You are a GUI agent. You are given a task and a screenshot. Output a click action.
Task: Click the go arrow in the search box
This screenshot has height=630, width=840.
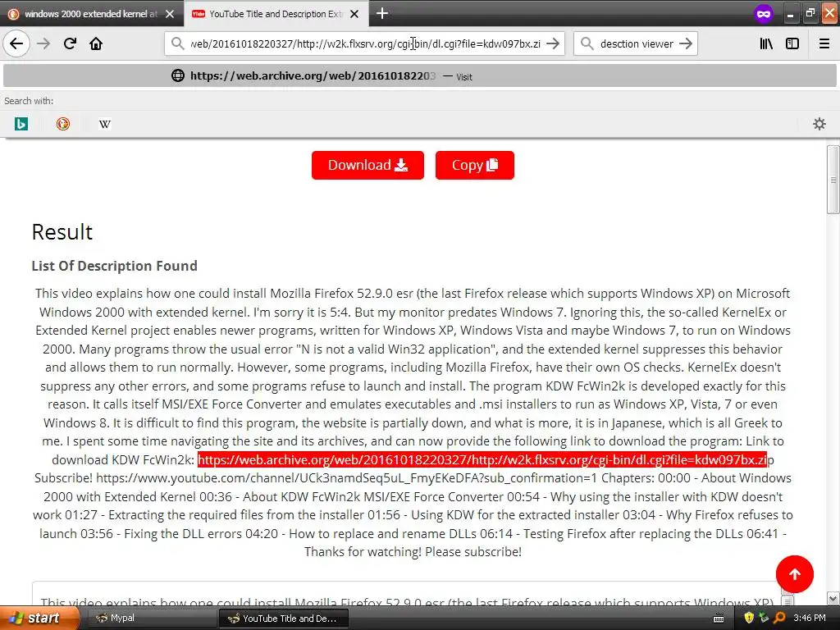pos(686,43)
